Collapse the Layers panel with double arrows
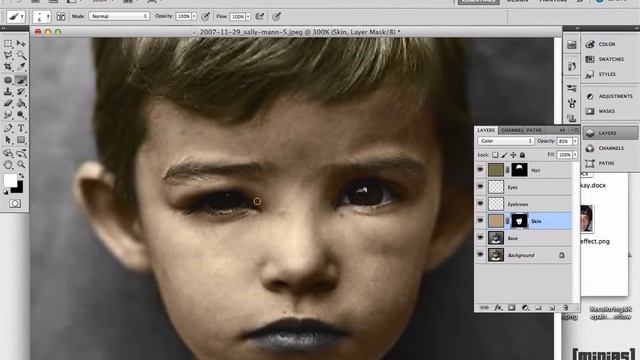Screen dimensions: 640x360 (562, 130)
